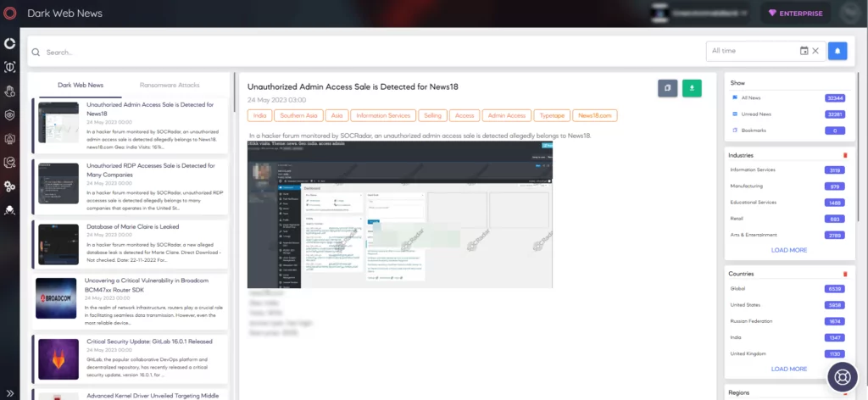Clear the All time date filter
The width and height of the screenshot is (868, 400).
click(x=815, y=51)
